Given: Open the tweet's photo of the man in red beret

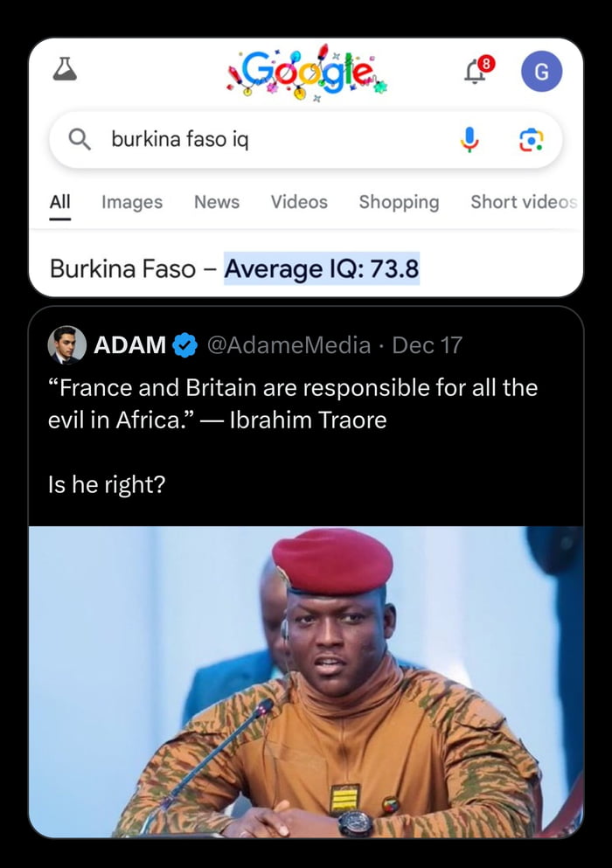Looking at the screenshot, I should pos(306,682).
